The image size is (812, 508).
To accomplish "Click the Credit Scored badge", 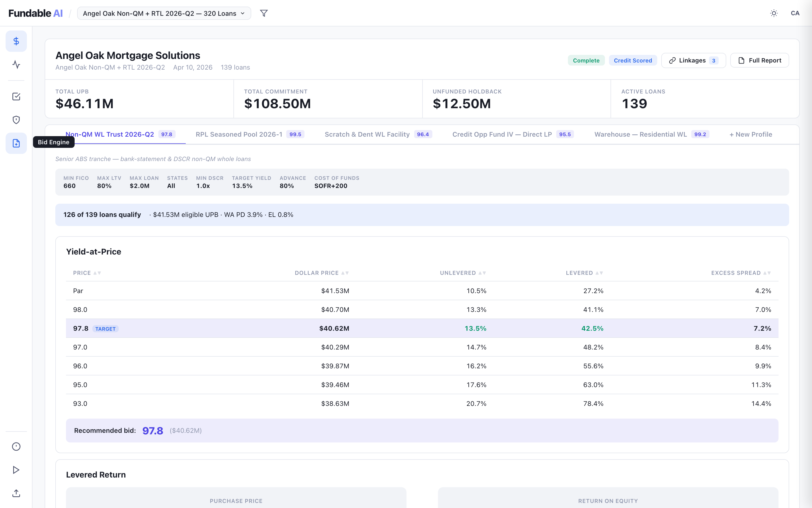I will click(633, 60).
